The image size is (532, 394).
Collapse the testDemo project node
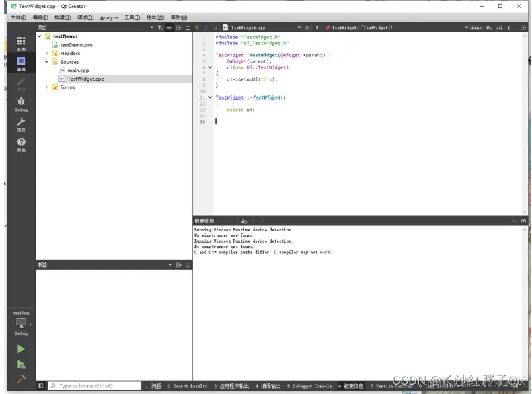(40, 36)
